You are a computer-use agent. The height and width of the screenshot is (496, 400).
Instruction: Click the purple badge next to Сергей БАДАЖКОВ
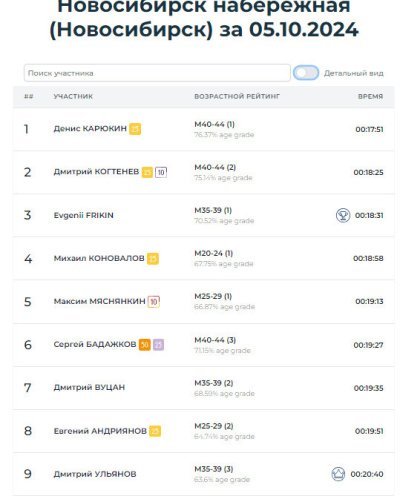click(x=159, y=345)
